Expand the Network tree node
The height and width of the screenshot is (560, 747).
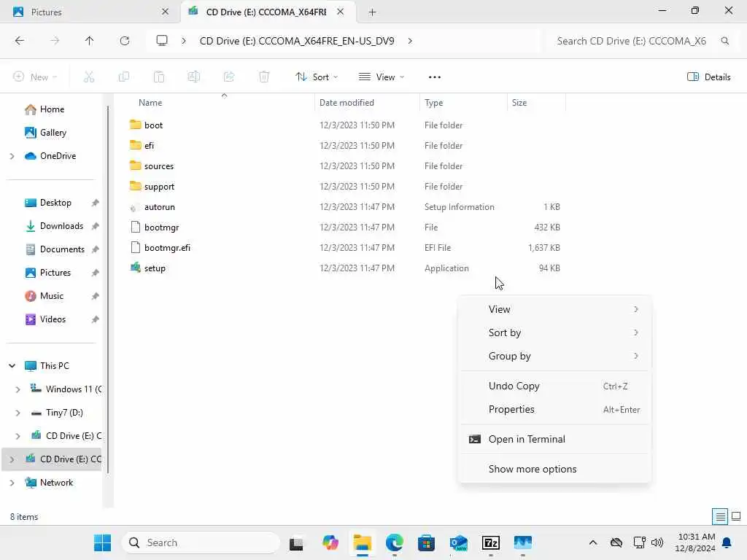[x=12, y=483]
